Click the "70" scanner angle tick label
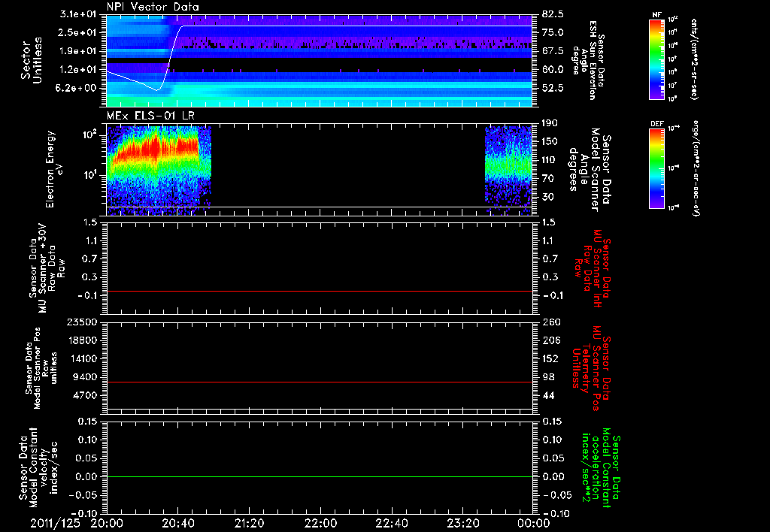 click(x=547, y=179)
